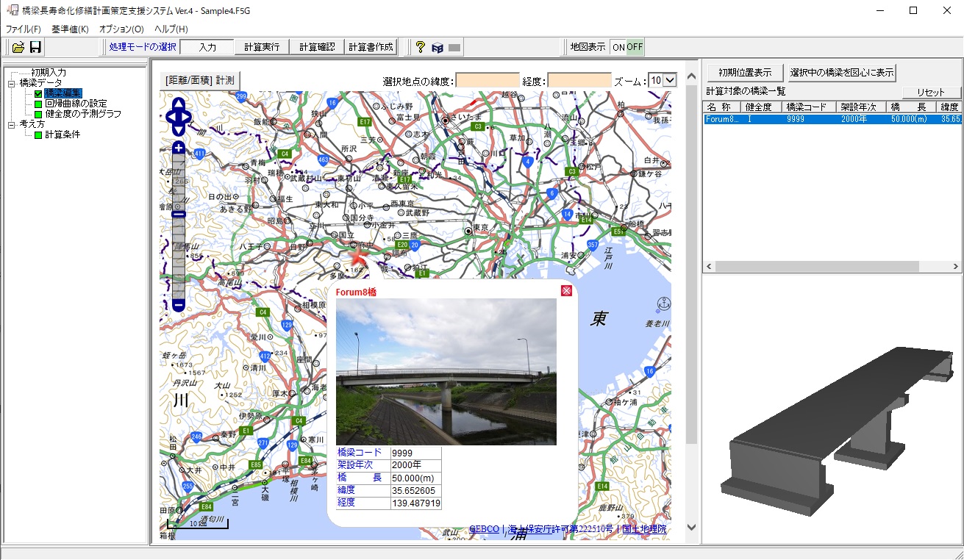The width and height of the screenshot is (964, 560).
Task: Open the ズーム level dropdown
Action: pyautogui.click(x=669, y=80)
